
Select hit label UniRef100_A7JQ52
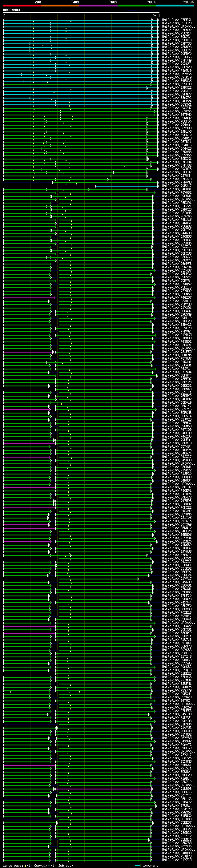(x=176, y=284)
